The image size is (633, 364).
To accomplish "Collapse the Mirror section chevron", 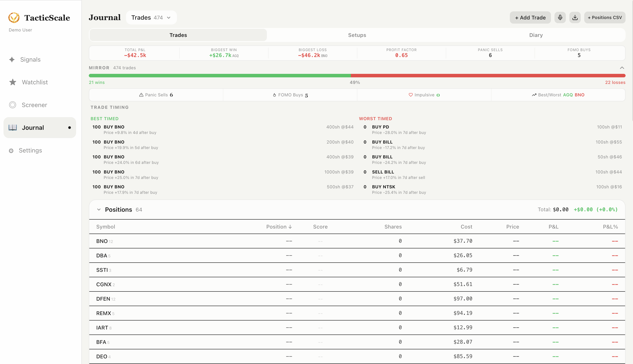I will tap(622, 68).
